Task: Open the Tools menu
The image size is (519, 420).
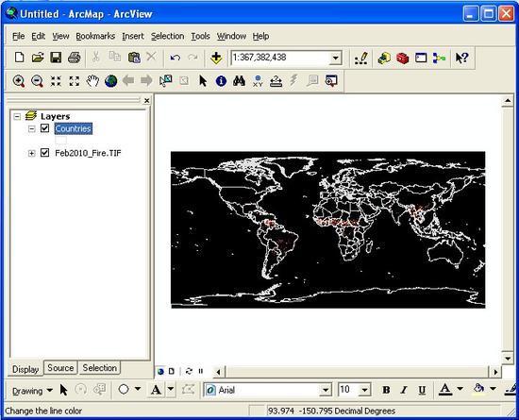Action: (200, 36)
